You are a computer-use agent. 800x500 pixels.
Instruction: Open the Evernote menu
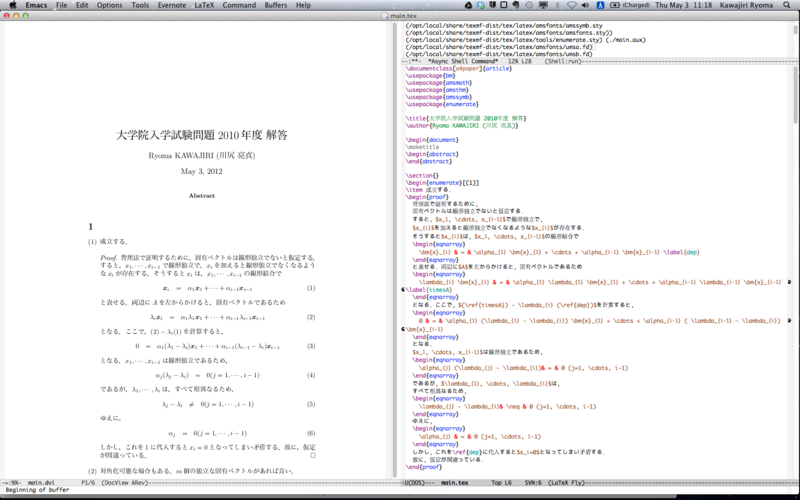(x=172, y=5)
